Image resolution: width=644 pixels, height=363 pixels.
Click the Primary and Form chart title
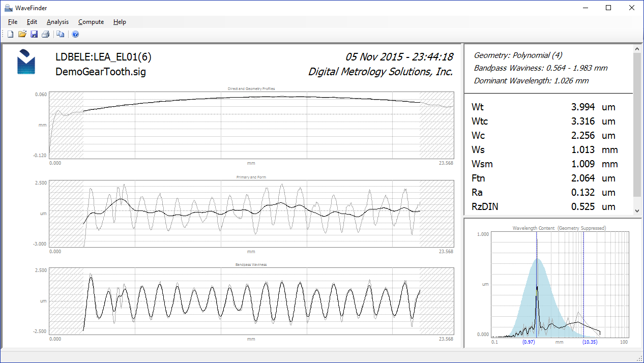click(251, 177)
